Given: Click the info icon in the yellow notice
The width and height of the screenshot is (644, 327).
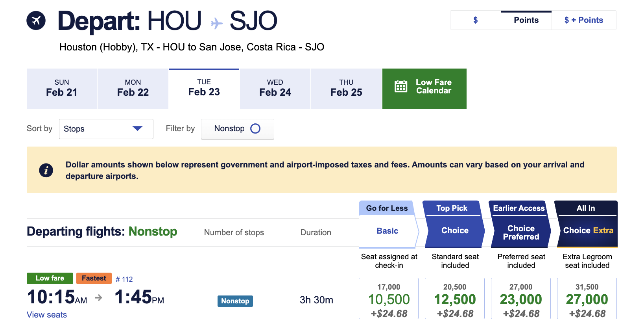Looking at the screenshot, I should tap(46, 170).
